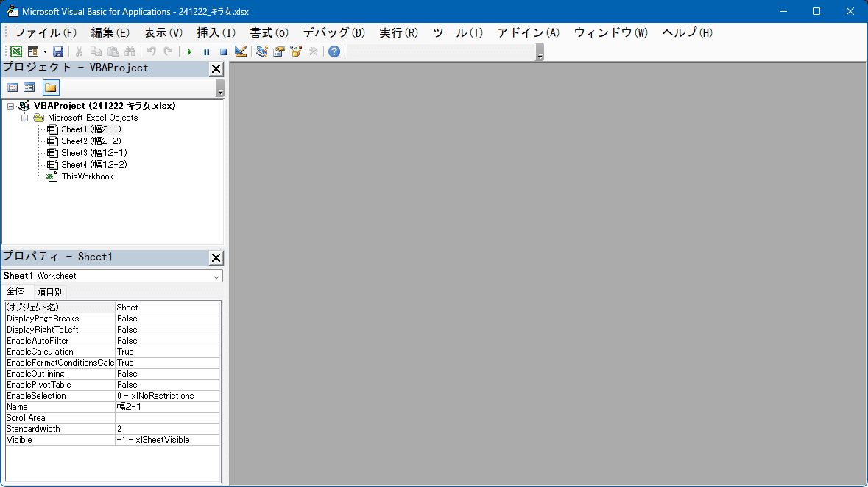Select Sheet4 (幅12-2) in tree
The image size is (868, 487).
pyautogui.click(x=94, y=164)
